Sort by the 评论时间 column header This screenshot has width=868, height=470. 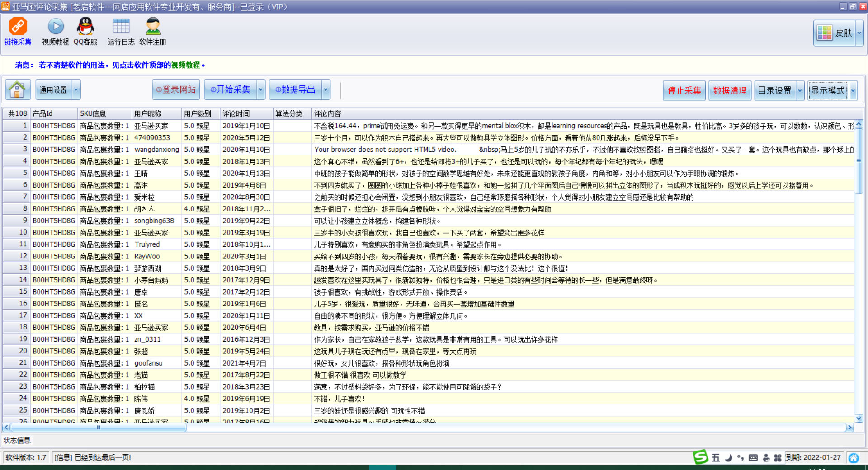point(246,113)
